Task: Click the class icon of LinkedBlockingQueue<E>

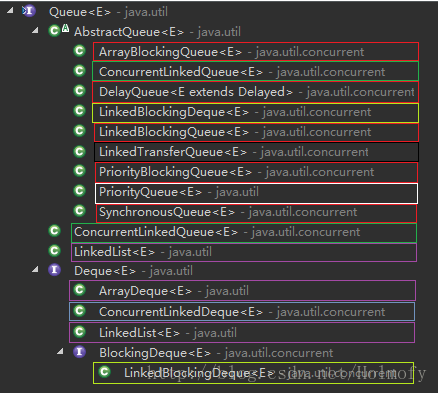Action: tap(79, 131)
